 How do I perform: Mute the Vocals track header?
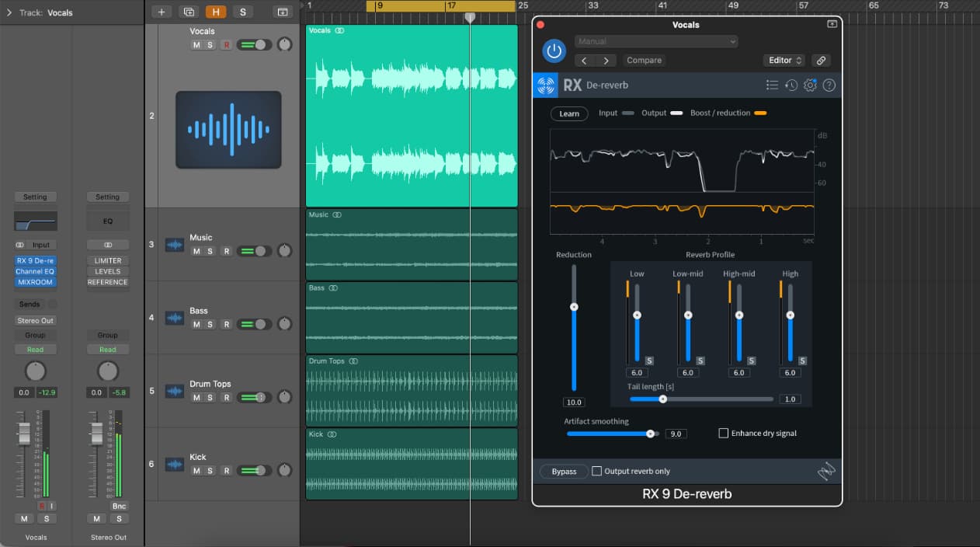(x=196, y=45)
